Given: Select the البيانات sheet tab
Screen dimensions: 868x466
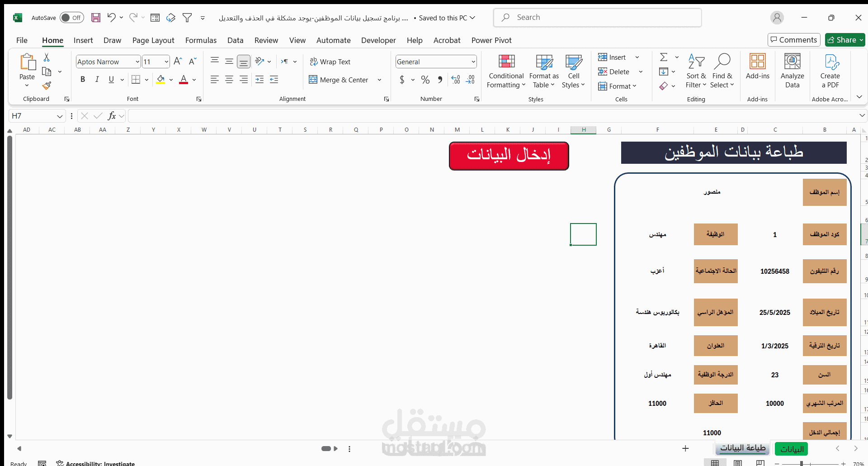Looking at the screenshot, I should [792, 449].
